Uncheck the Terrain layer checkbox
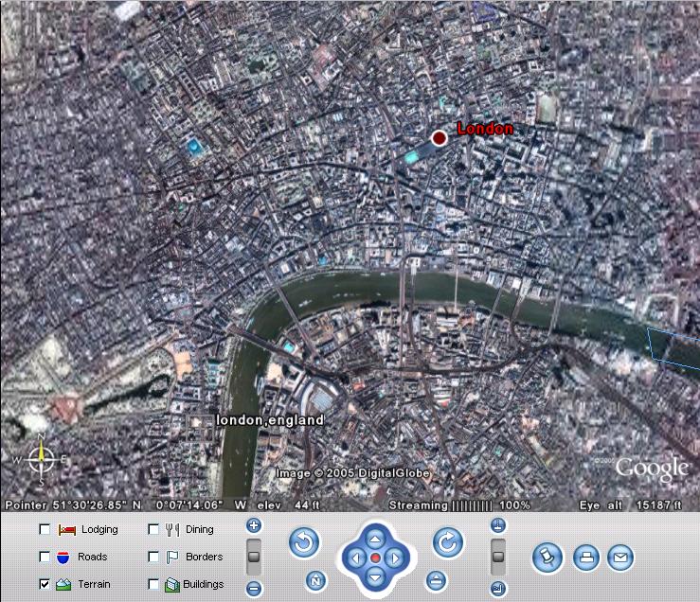 click(x=45, y=584)
